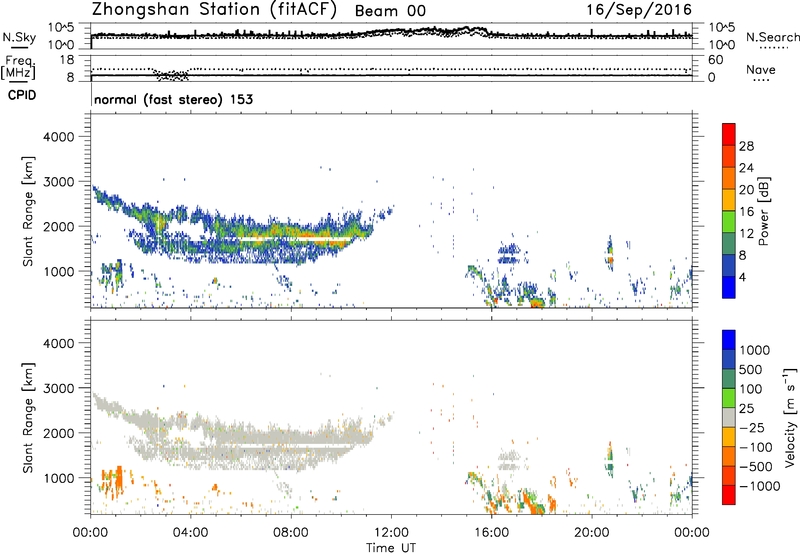800x554 pixels.
Task: Click the '20:00' time axis tick
Action: [x=592, y=533]
